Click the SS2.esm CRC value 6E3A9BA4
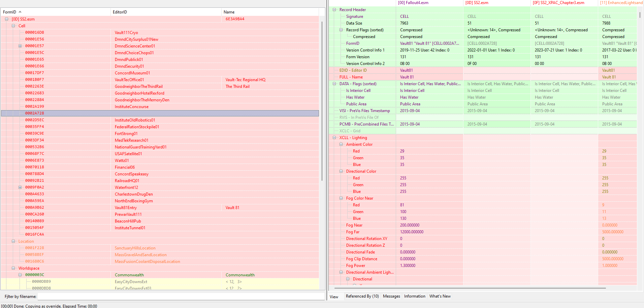This screenshot has width=644, height=308. [x=235, y=19]
